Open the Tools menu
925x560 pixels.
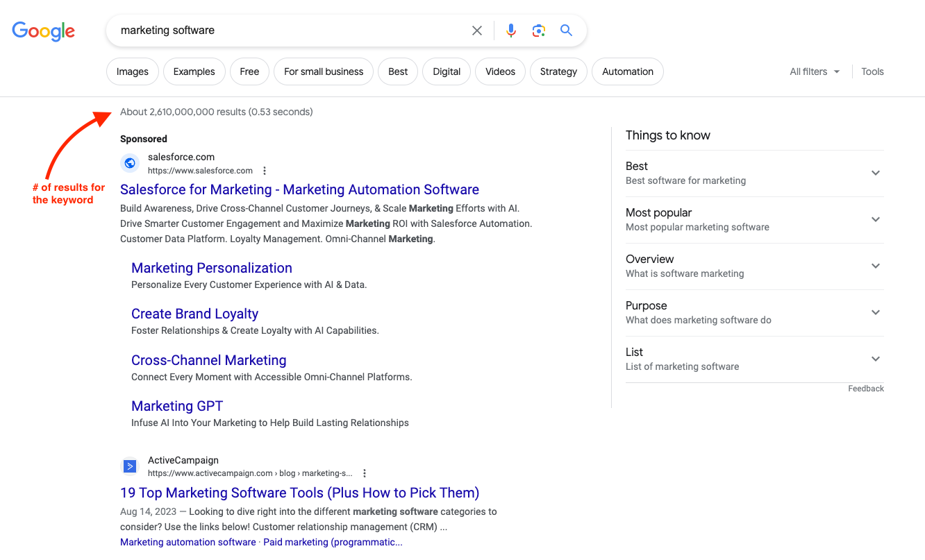pos(872,71)
